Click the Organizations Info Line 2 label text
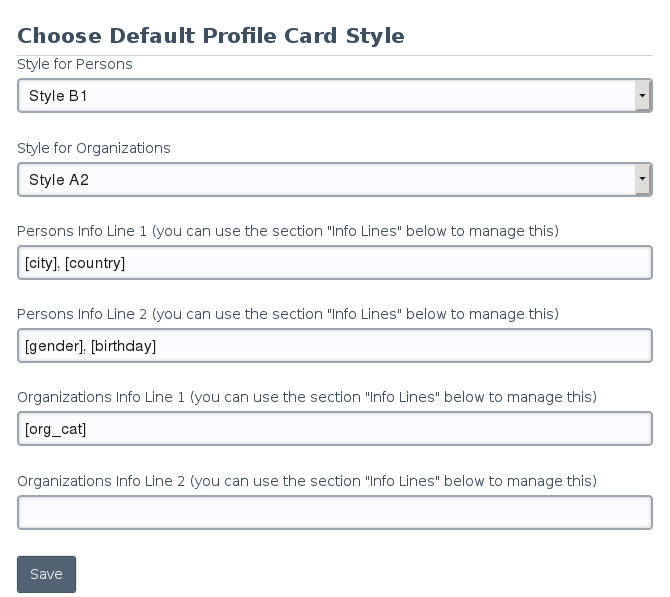 point(306,480)
